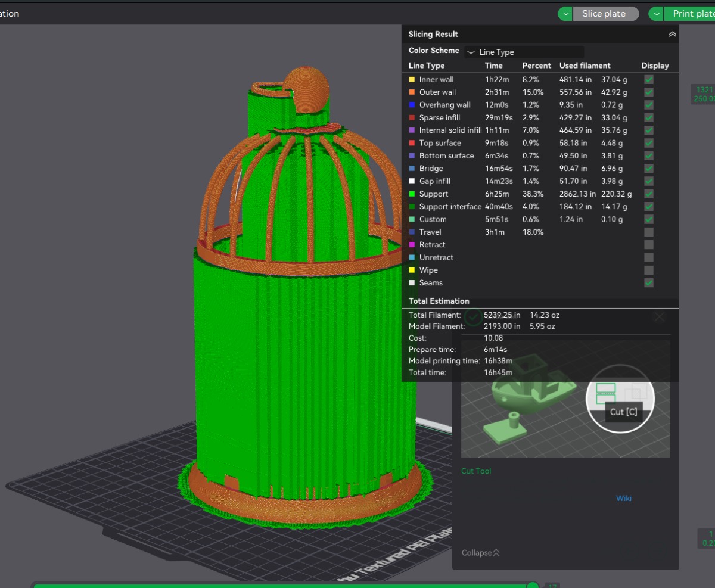715x588 pixels.
Task: Click the Time column header
Action: [x=493, y=66]
